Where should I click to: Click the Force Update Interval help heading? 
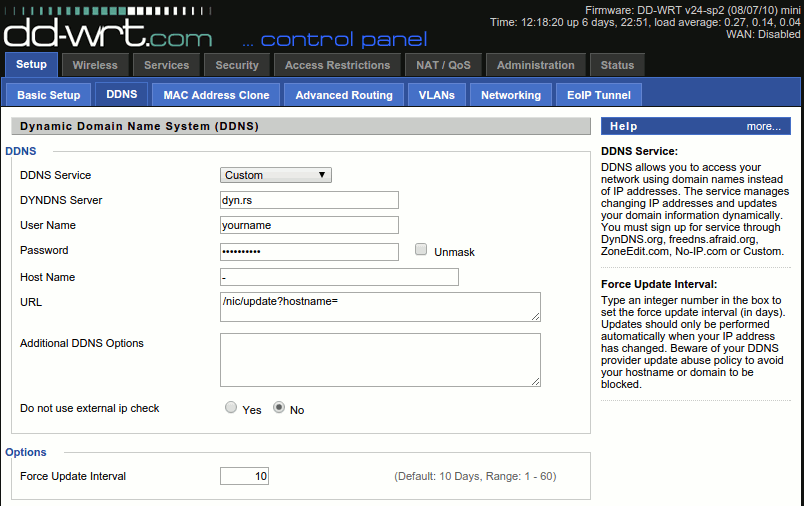coord(659,285)
